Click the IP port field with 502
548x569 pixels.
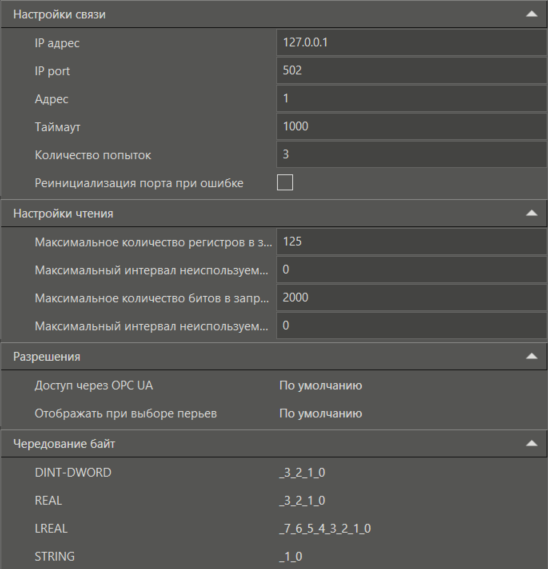(x=412, y=70)
